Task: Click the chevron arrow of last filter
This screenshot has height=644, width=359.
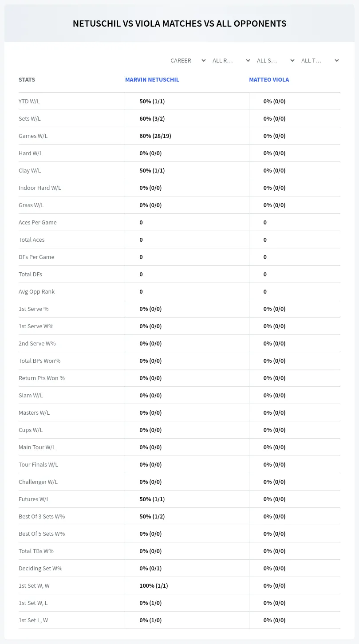Action: point(336,60)
